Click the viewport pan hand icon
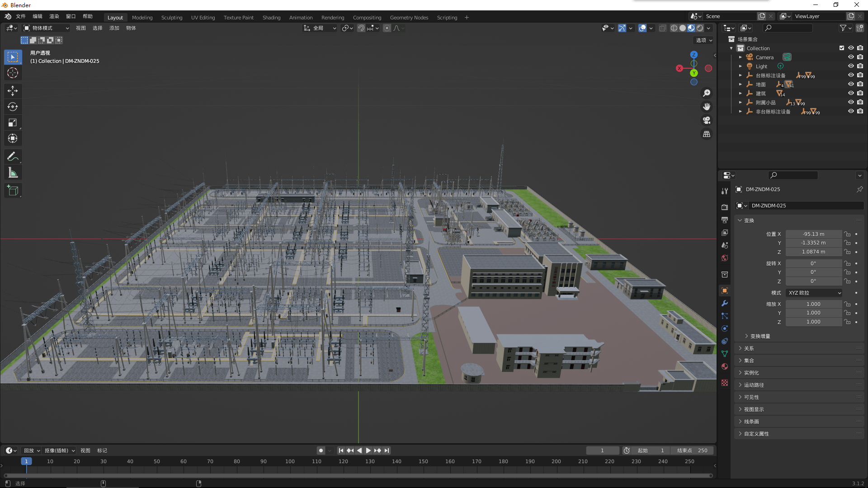Screen dimensions: 868x488 point(707,107)
